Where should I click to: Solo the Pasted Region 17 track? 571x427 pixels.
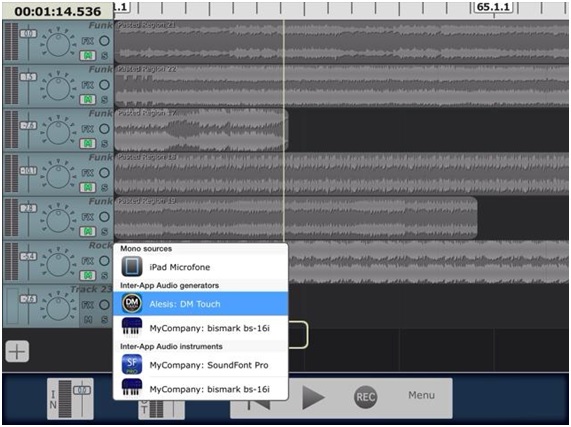pos(105,144)
